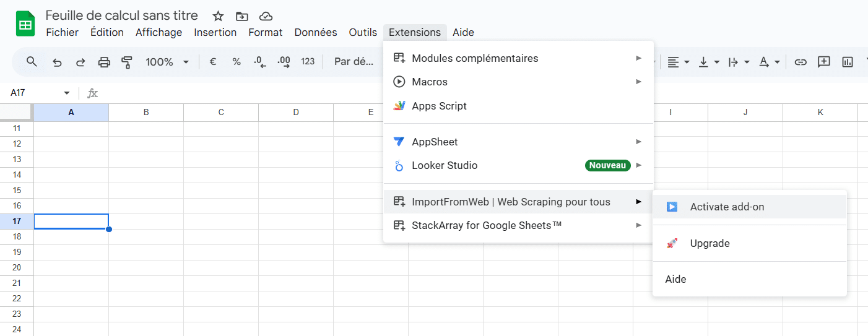Click the insert link icon
Image resolution: width=868 pixels, height=336 pixels.
pyautogui.click(x=801, y=62)
